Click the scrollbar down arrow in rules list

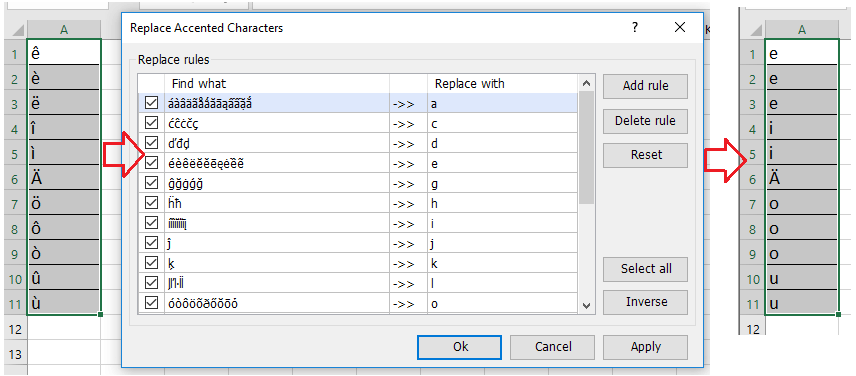pos(586,306)
